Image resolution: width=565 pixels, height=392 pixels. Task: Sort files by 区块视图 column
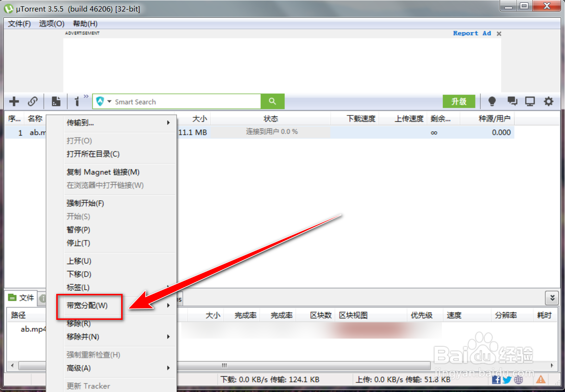(371, 315)
